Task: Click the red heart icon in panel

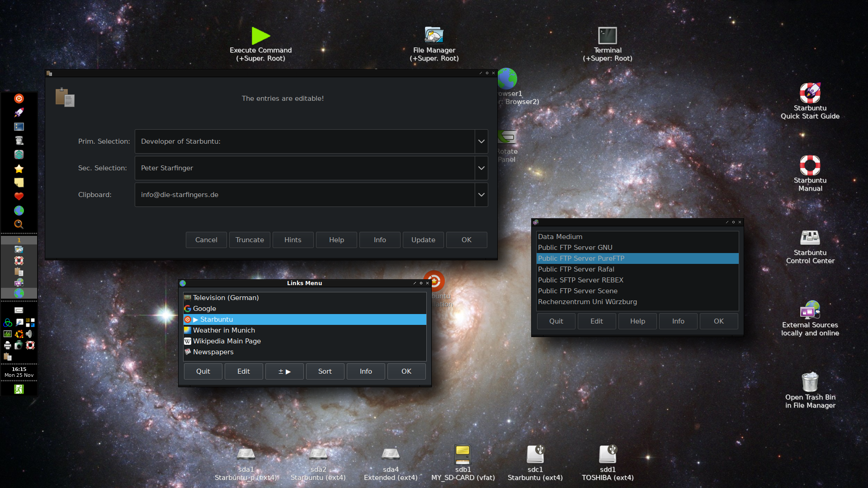Action: pos(19,197)
